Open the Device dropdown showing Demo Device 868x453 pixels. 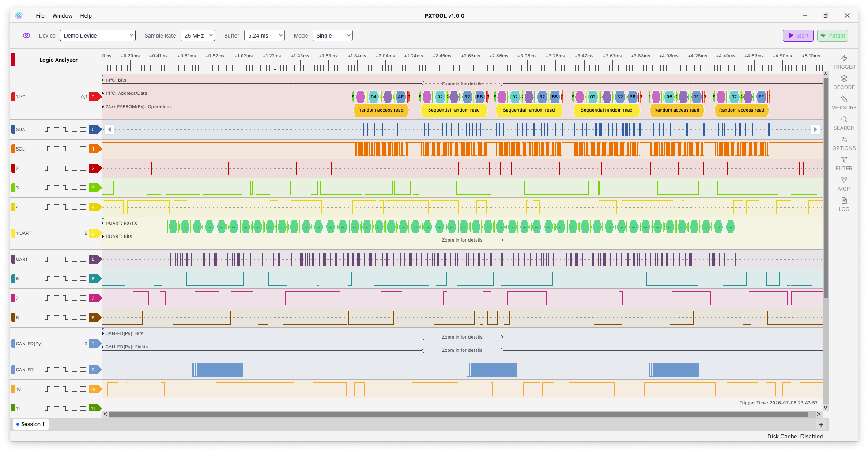(x=98, y=35)
